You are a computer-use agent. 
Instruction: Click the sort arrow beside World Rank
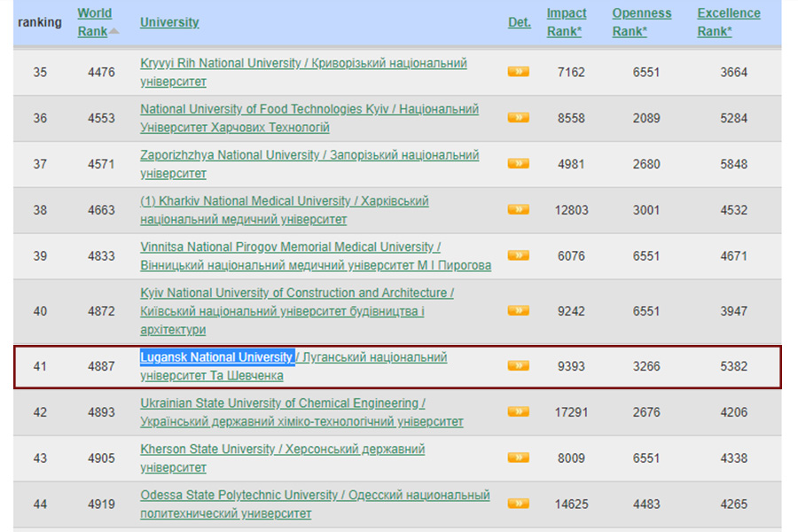pos(114,32)
